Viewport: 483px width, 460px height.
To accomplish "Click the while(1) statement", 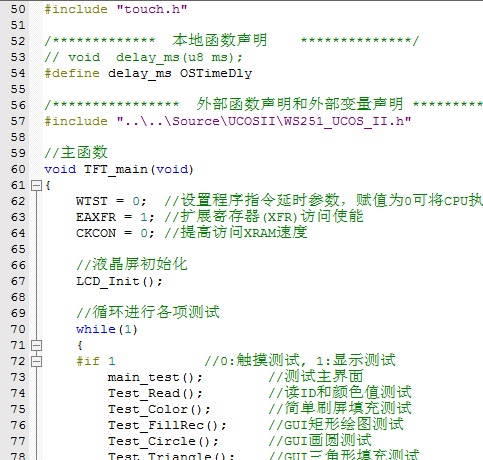I will pyautogui.click(x=107, y=329).
